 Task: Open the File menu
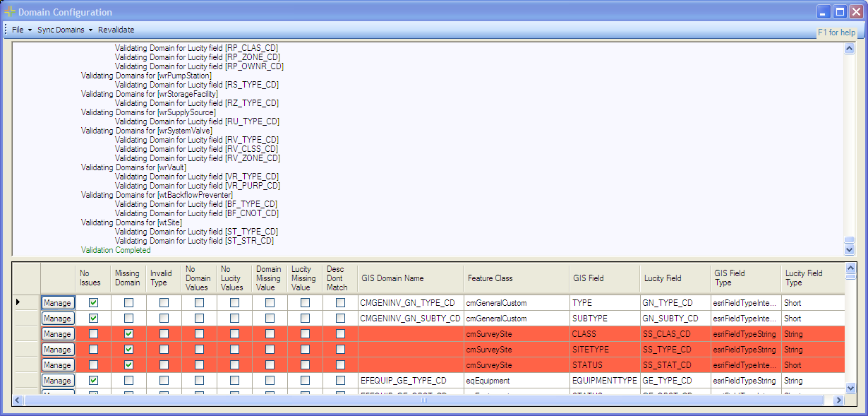click(20, 30)
